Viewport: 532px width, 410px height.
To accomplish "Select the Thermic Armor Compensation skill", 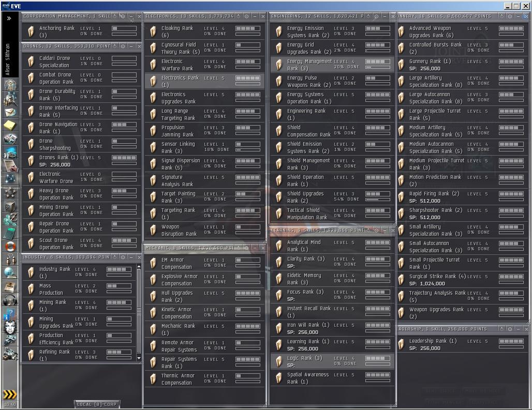I will [x=204, y=379].
